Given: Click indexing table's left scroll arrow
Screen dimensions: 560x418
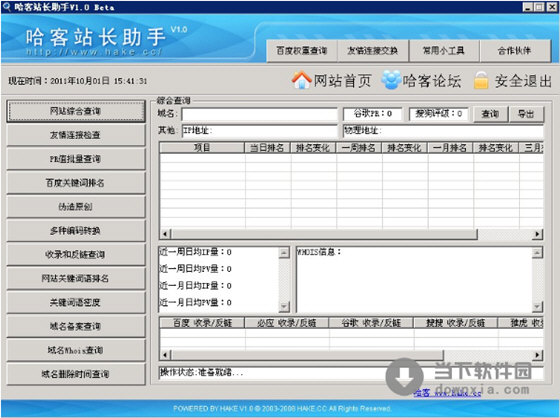Looking at the screenshot, I should [165, 355].
